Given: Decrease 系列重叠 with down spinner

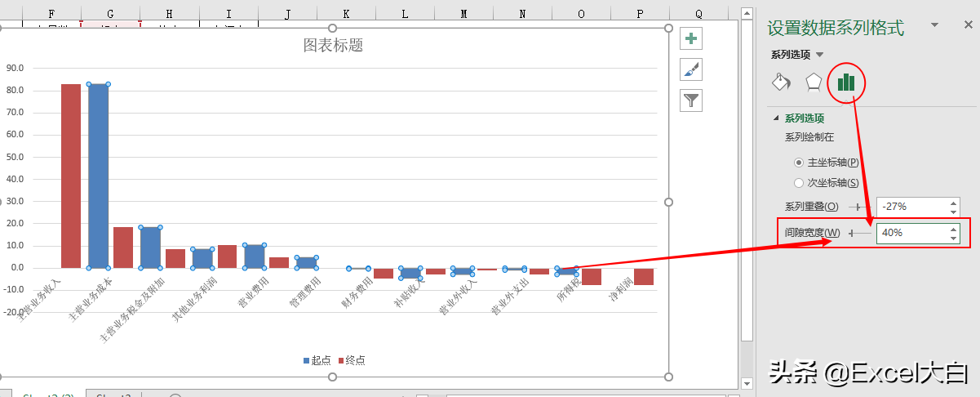Looking at the screenshot, I should click(x=953, y=212).
